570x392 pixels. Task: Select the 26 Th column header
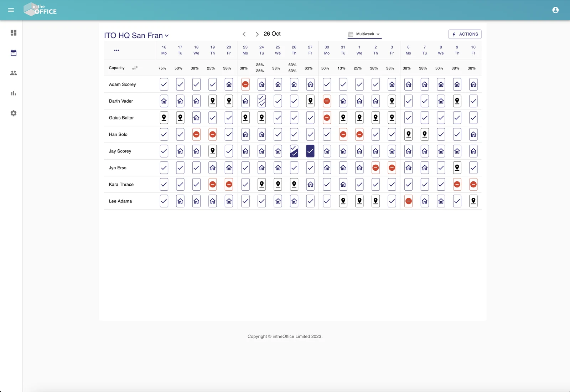point(294,50)
